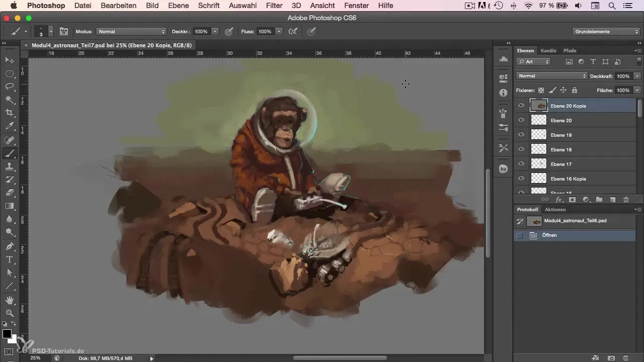Select the Clone Stamp tool
The width and height of the screenshot is (644, 362).
click(x=10, y=166)
